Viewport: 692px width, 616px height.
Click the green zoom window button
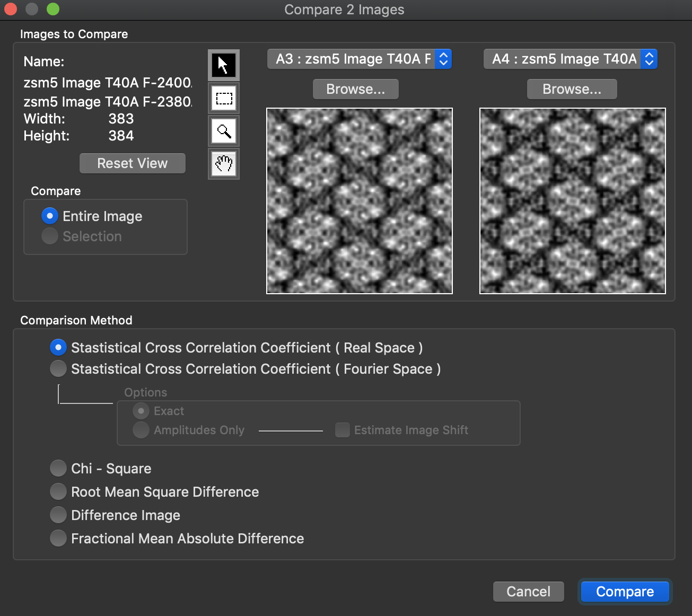[x=53, y=9]
